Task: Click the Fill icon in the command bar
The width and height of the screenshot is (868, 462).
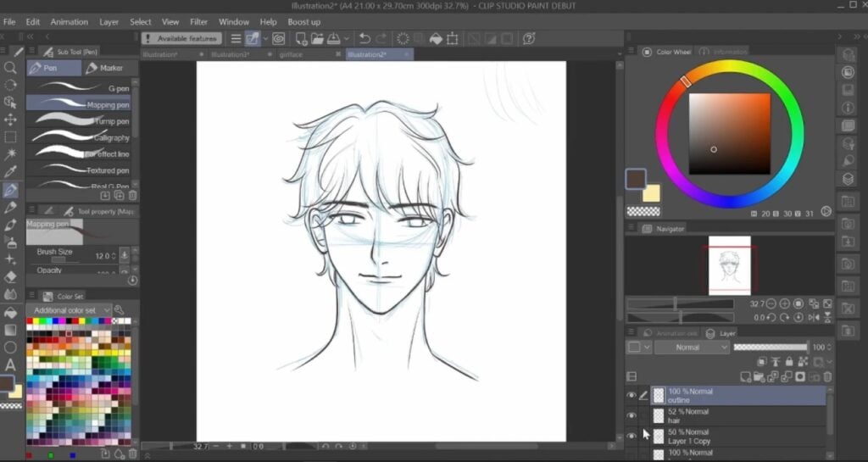Action: (x=436, y=38)
